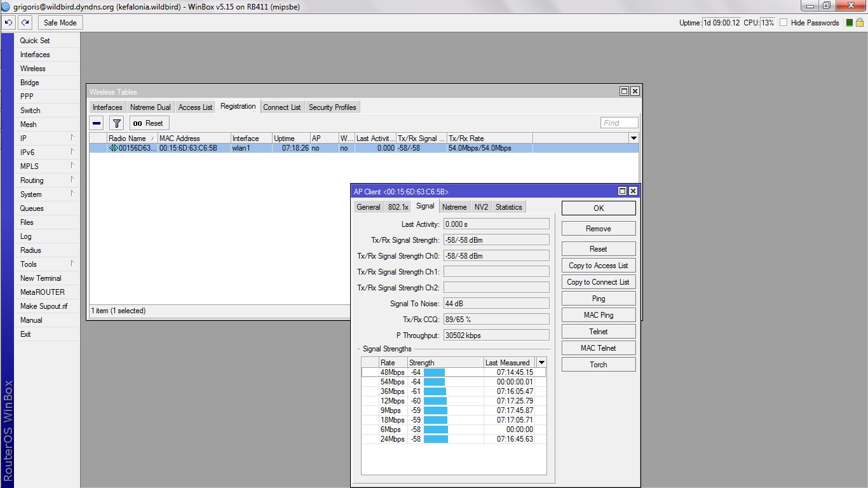Click the radio icon in registration row
The image size is (868, 488).
(113, 148)
